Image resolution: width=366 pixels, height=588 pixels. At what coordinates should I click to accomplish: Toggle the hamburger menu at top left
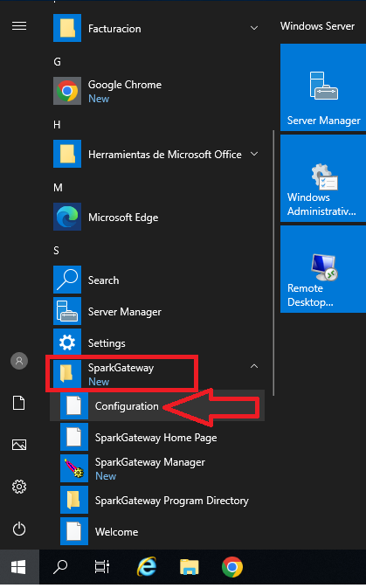19,26
